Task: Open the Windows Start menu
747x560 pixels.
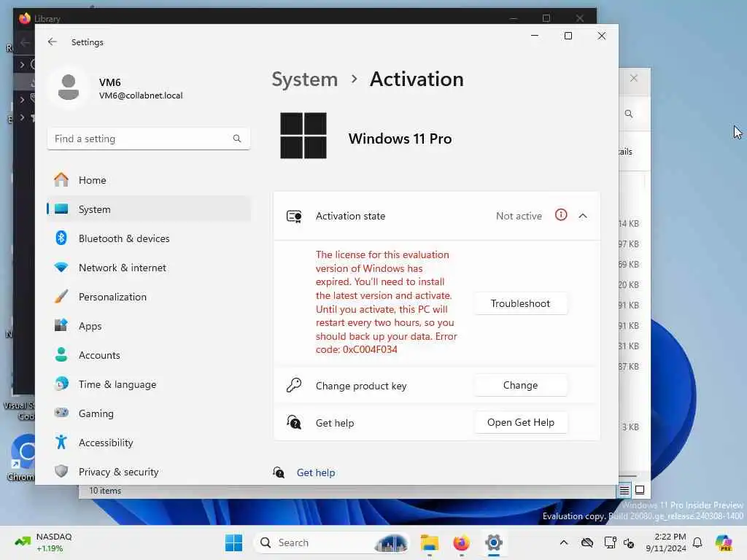Action: 233,542
